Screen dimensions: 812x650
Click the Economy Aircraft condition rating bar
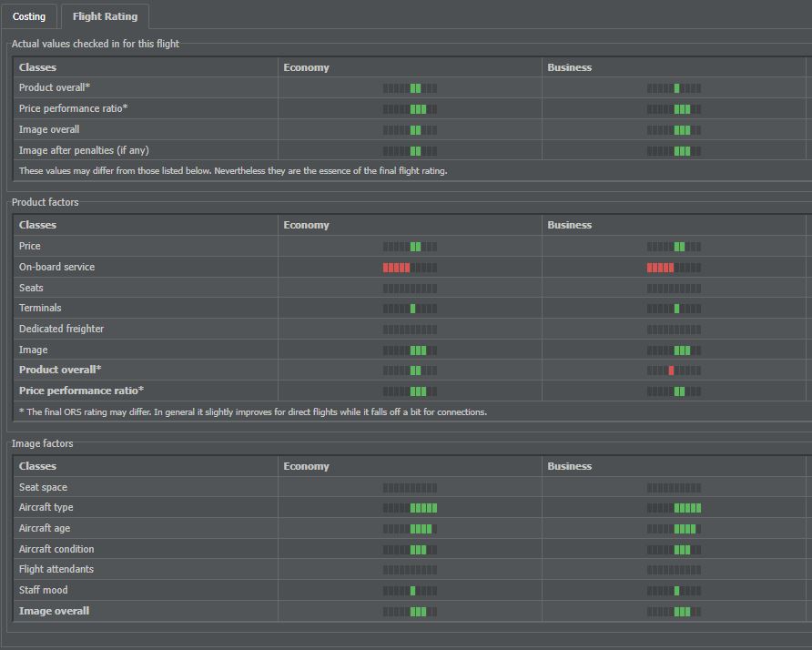click(x=410, y=550)
